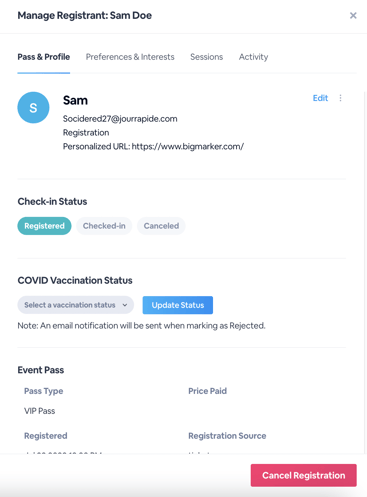Go to the Activity tab

[x=253, y=57]
